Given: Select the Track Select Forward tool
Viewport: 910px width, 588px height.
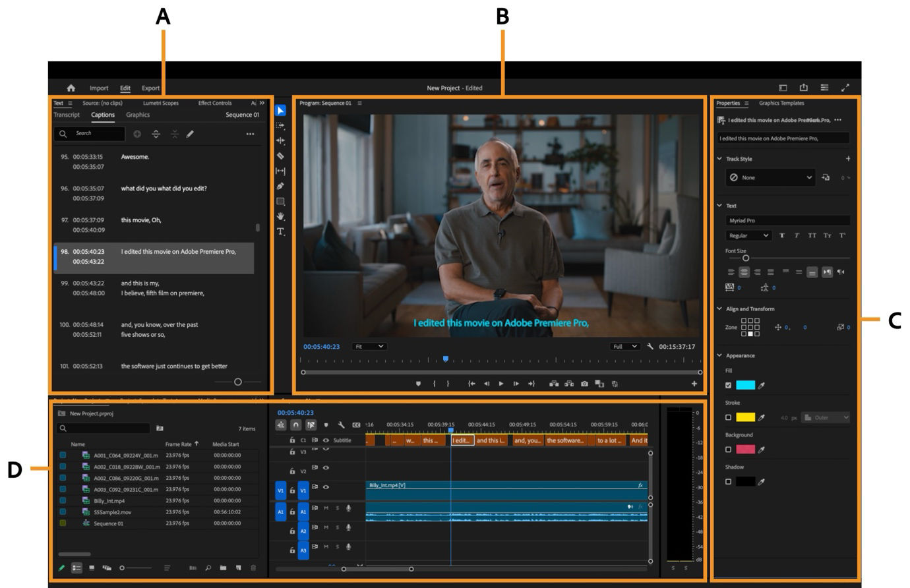Looking at the screenshot, I should tap(279, 126).
